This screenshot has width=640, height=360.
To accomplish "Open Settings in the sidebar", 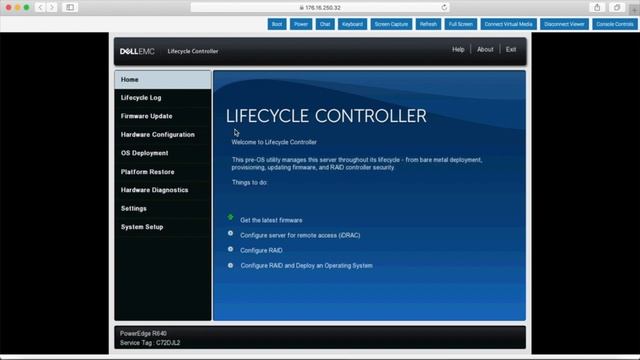I will (x=163, y=209).
